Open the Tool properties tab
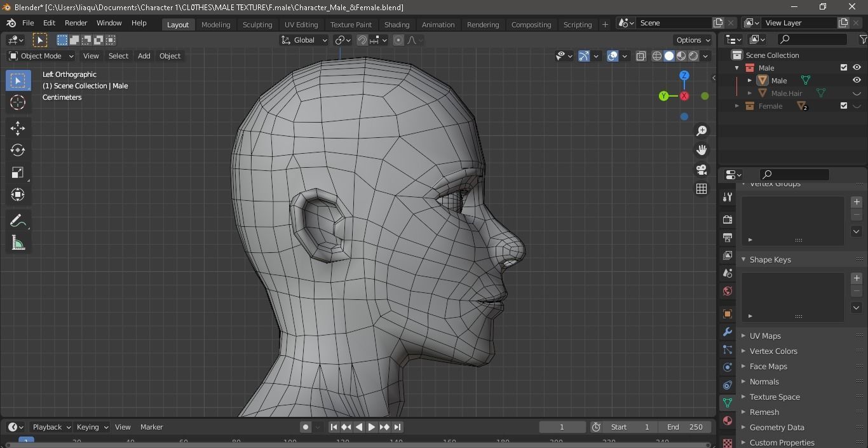This screenshot has width=868, height=448. click(x=728, y=197)
